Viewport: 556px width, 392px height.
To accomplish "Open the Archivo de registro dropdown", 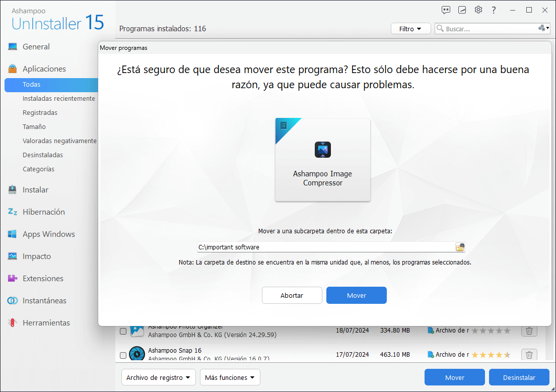I will point(159,377).
